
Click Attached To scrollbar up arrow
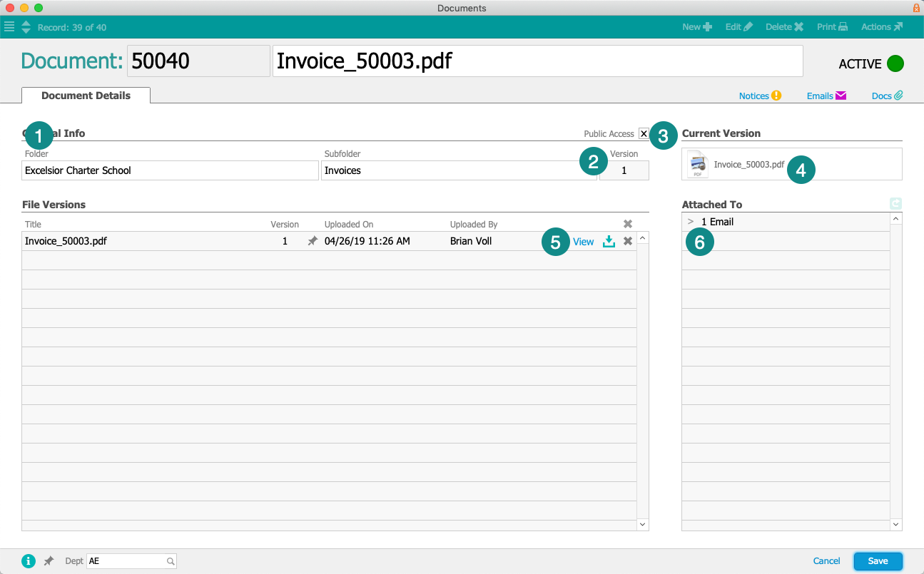pos(896,219)
